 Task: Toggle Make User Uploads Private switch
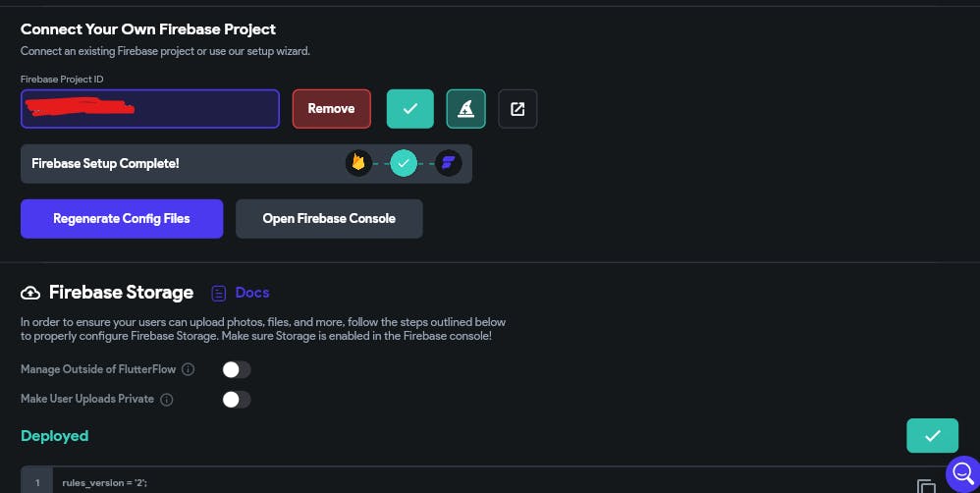[237, 400]
